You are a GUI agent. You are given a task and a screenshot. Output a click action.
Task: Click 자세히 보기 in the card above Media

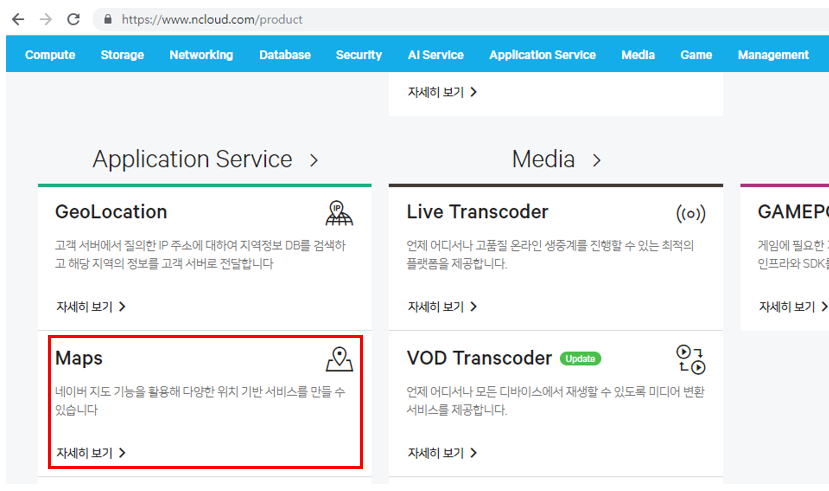[x=442, y=92]
